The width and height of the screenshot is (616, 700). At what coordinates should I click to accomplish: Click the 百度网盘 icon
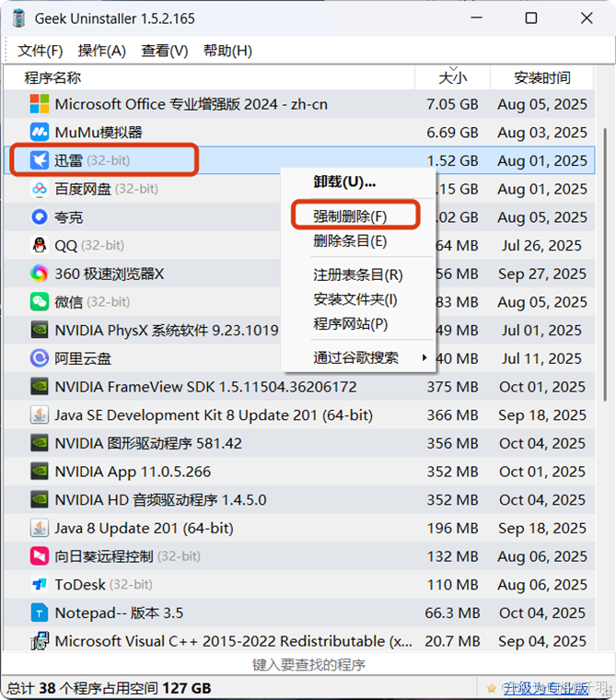pos(40,189)
